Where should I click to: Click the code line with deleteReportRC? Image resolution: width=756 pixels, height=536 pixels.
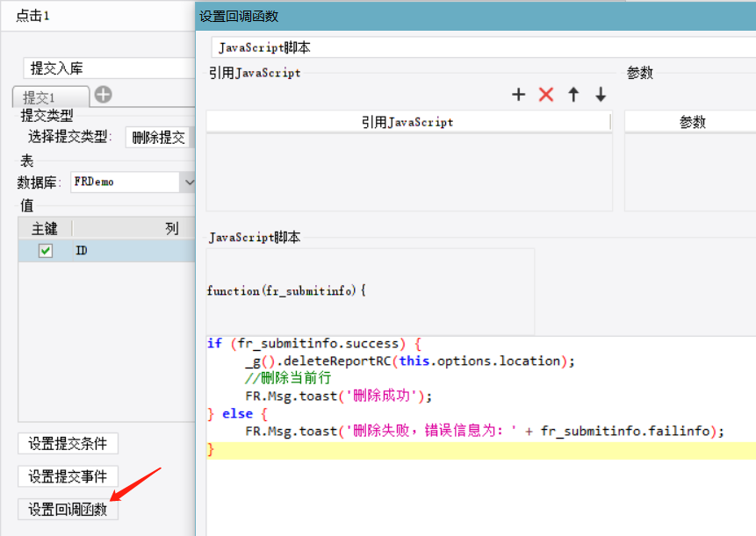click(x=410, y=361)
